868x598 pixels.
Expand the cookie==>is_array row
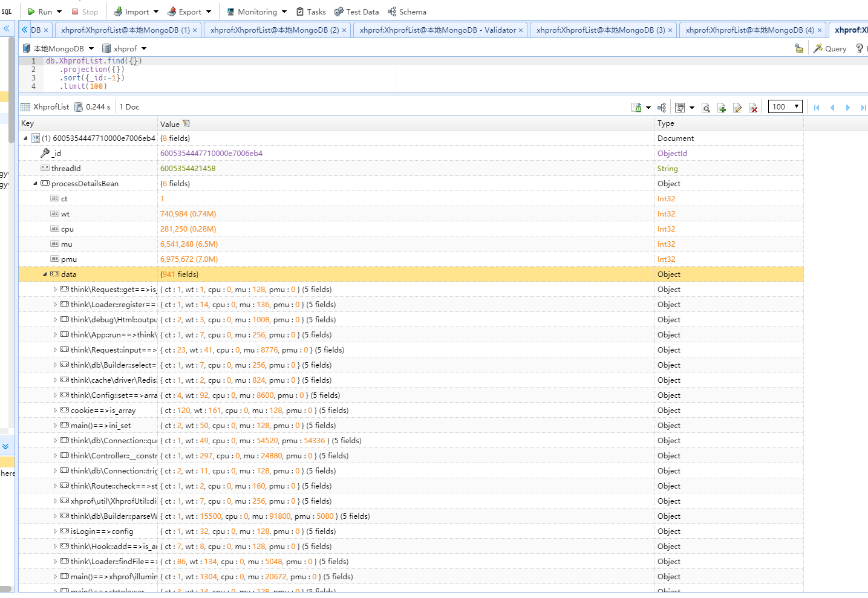(x=55, y=411)
